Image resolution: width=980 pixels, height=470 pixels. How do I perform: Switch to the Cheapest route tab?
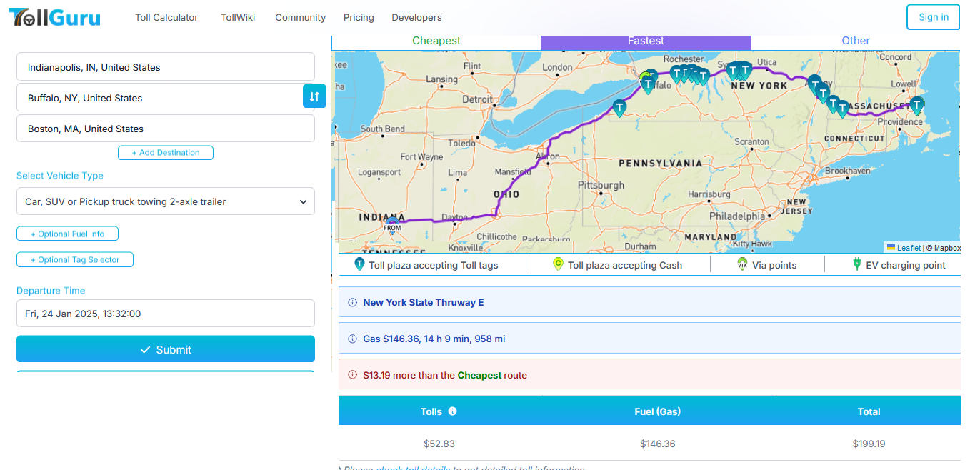[436, 41]
